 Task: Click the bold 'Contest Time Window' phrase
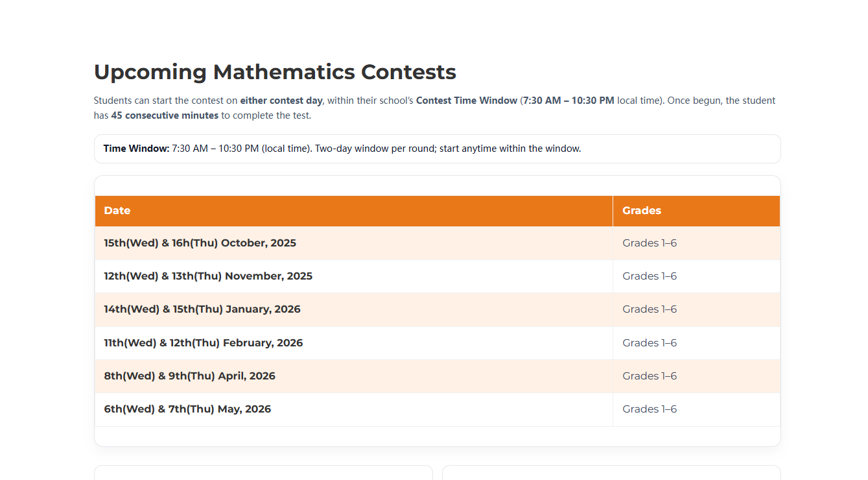pos(467,101)
